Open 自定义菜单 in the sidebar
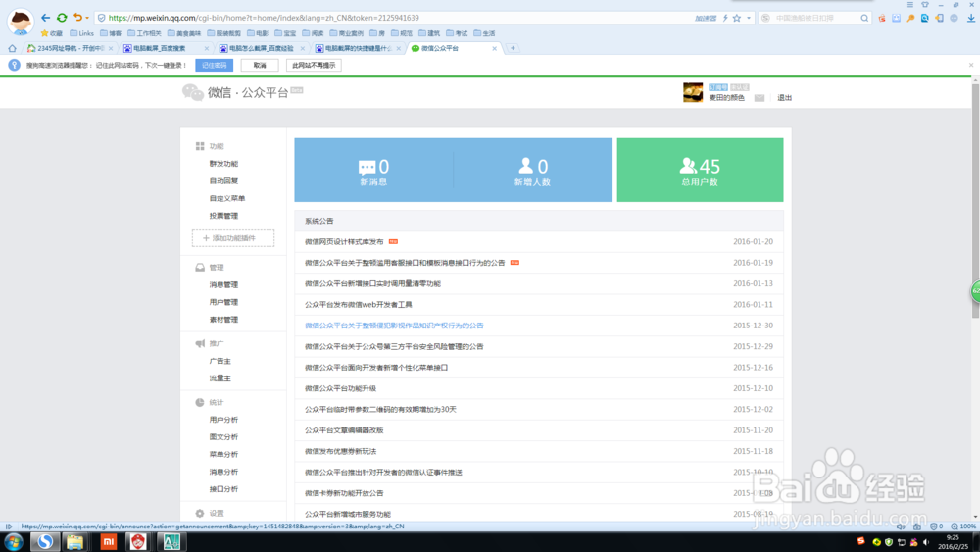The image size is (980, 552). coord(227,199)
